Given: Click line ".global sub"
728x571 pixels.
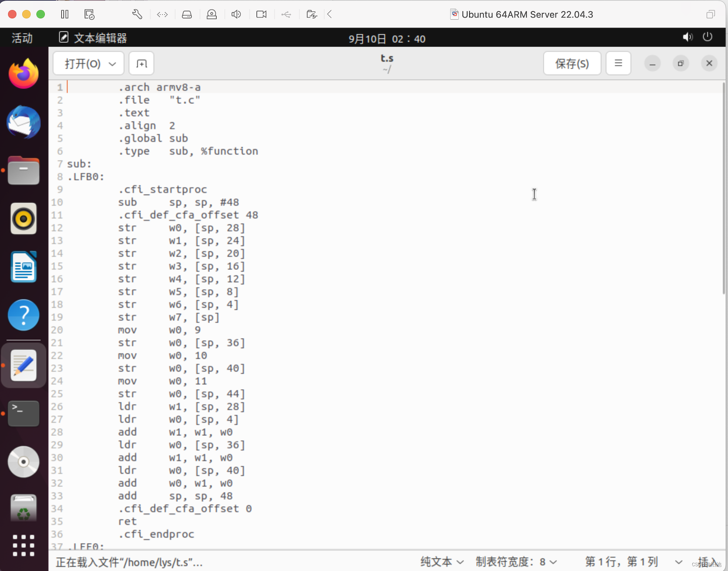Looking at the screenshot, I should pos(153,138).
